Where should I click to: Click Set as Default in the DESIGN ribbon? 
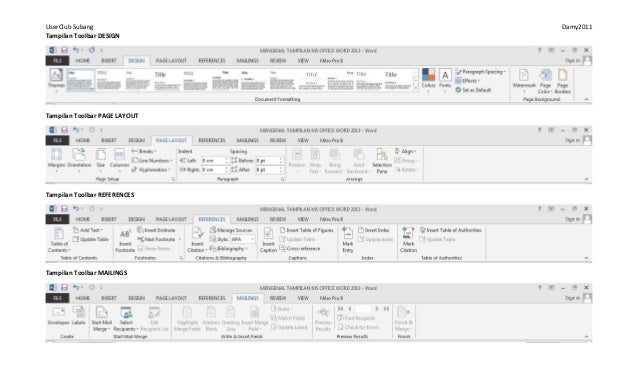coord(473,90)
